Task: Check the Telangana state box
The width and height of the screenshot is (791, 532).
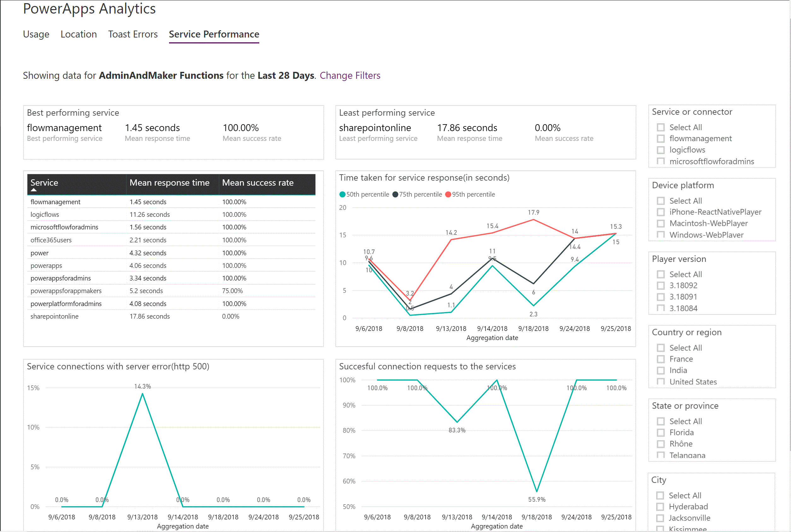Action: pyautogui.click(x=660, y=455)
